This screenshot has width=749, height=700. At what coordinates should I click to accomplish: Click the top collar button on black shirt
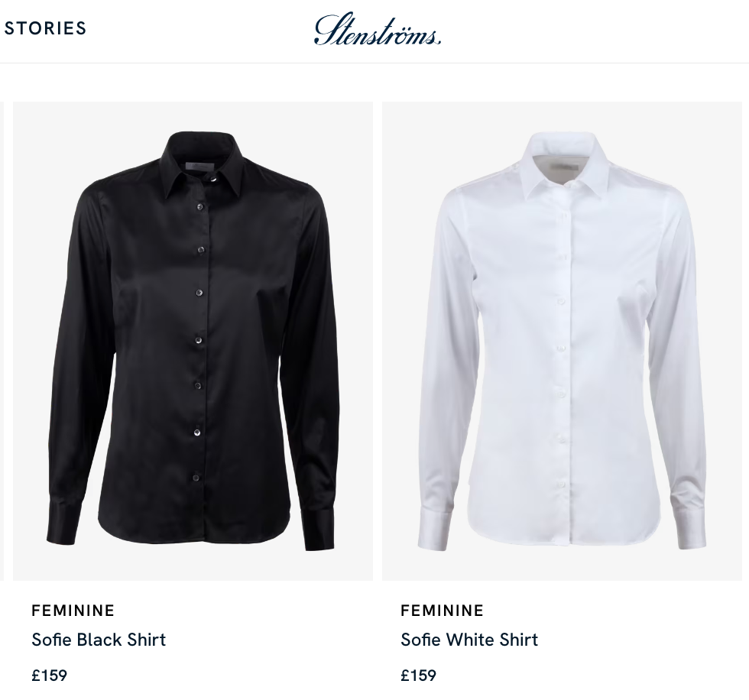(212, 180)
